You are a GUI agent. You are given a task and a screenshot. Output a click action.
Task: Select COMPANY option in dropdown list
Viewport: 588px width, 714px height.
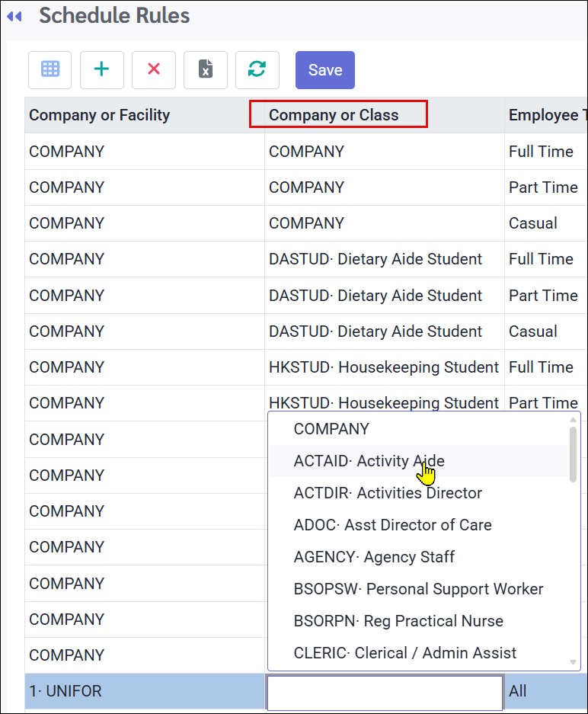419,428
